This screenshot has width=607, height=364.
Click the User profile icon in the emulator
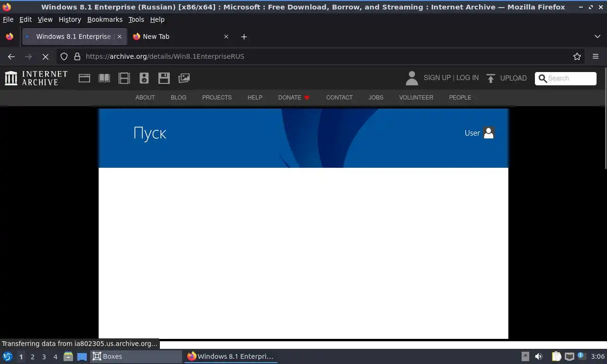coord(488,133)
